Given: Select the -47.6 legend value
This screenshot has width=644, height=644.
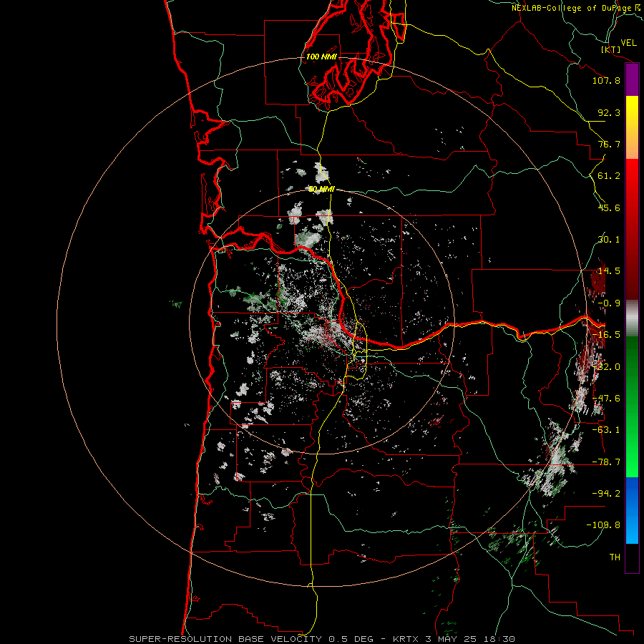Looking at the screenshot, I should pos(606,399).
